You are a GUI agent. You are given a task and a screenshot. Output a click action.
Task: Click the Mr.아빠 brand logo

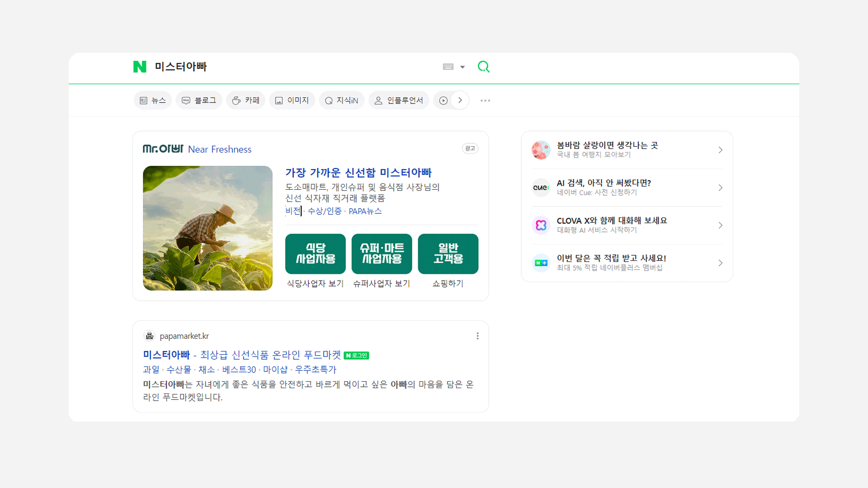[163, 149]
